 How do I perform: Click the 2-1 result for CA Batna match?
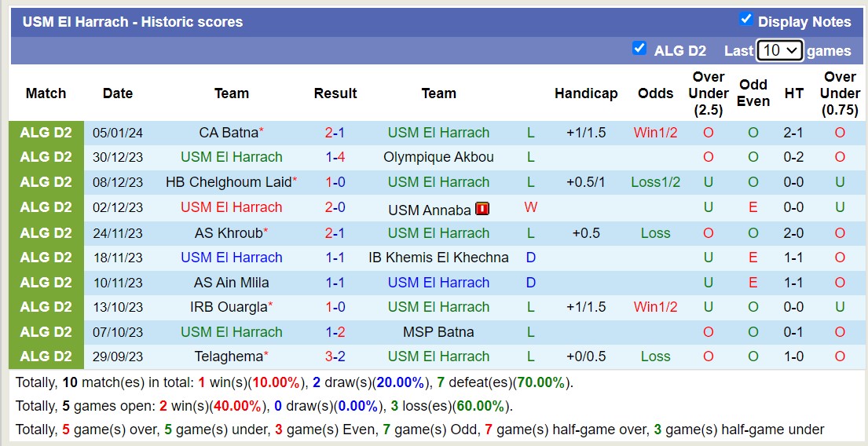point(335,133)
